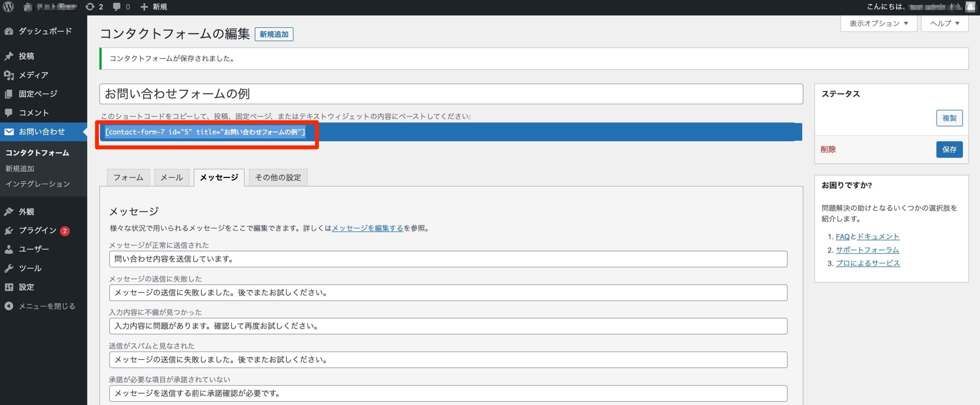The width and height of the screenshot is (980, 405).
Task: Open the プラグイン menu with badge
Action: (38, 230)
